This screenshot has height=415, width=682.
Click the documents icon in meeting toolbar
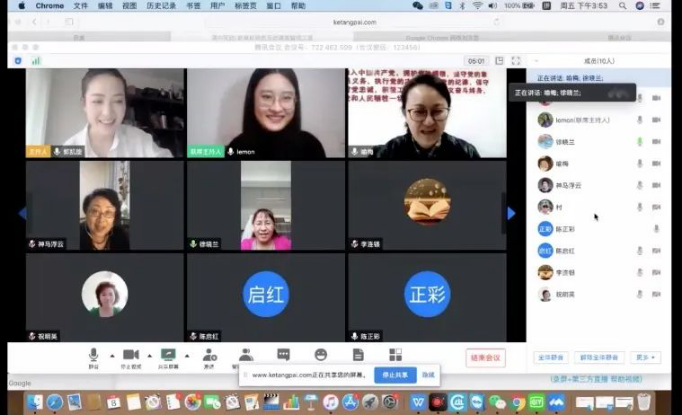358,355
